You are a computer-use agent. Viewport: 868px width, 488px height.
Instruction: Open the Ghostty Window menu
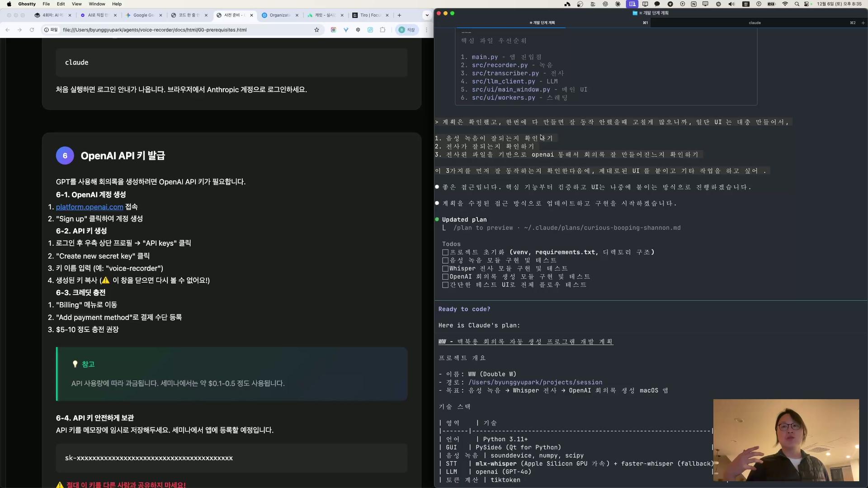coord(97,4)
